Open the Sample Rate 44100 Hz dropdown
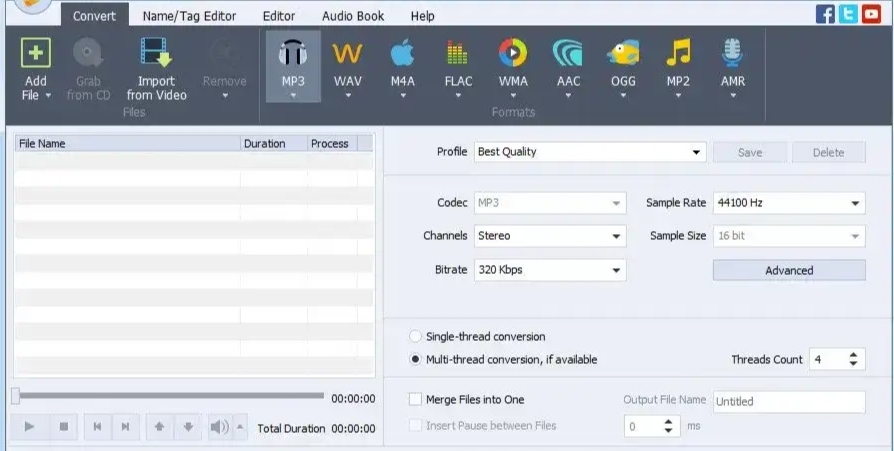Screen dimensions: 894x451 click(x=789, y=203)
